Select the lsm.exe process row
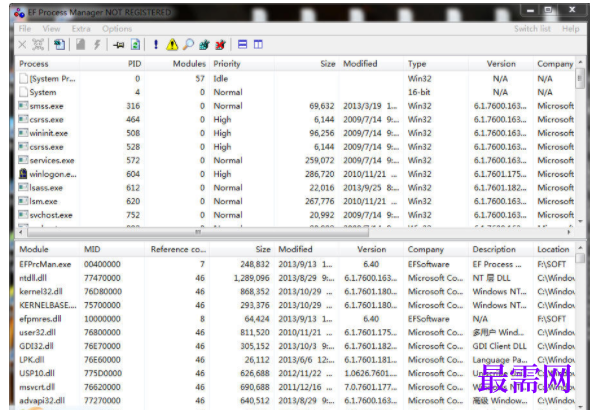 (295, 201)
